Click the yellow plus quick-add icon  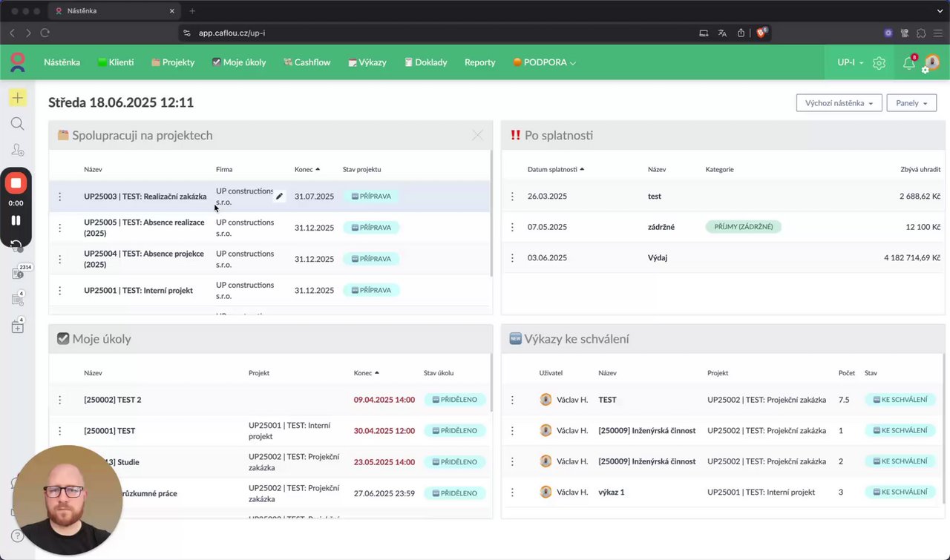[x=17, y=98]
